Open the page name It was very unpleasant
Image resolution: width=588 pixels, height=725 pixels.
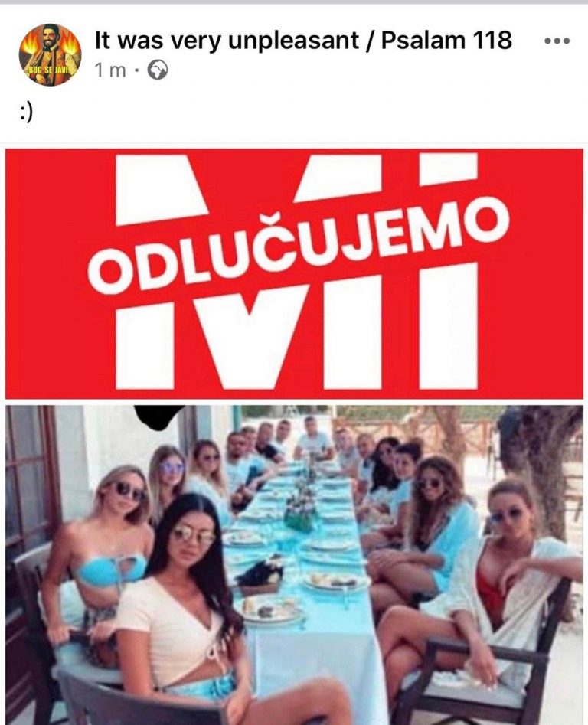pos(227,40)
